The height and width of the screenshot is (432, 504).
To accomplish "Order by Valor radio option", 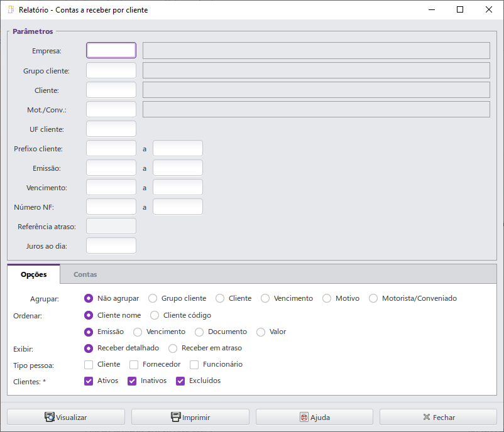I will click(x=261, y=332).
